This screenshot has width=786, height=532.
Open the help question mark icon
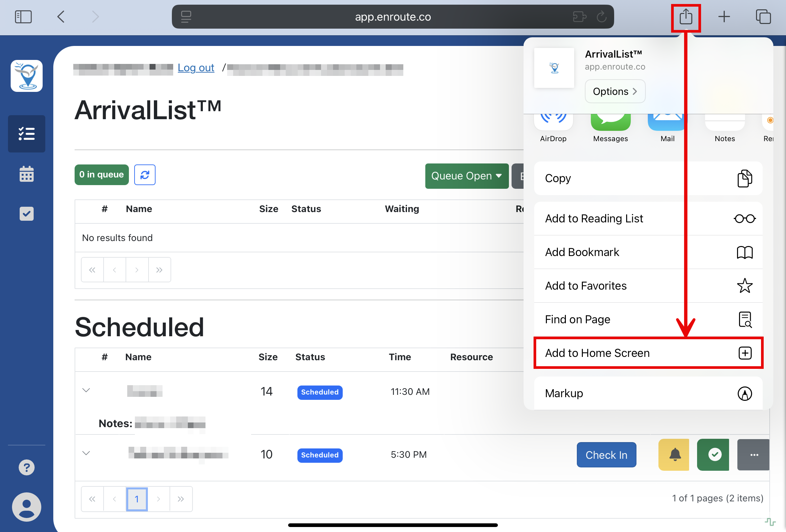click(27, 467)
